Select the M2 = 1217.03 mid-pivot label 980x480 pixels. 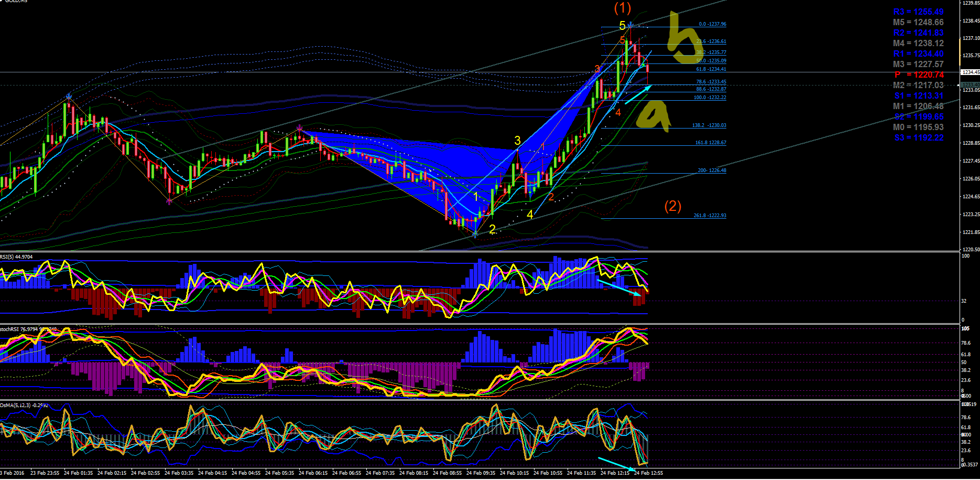coord(918,85)
